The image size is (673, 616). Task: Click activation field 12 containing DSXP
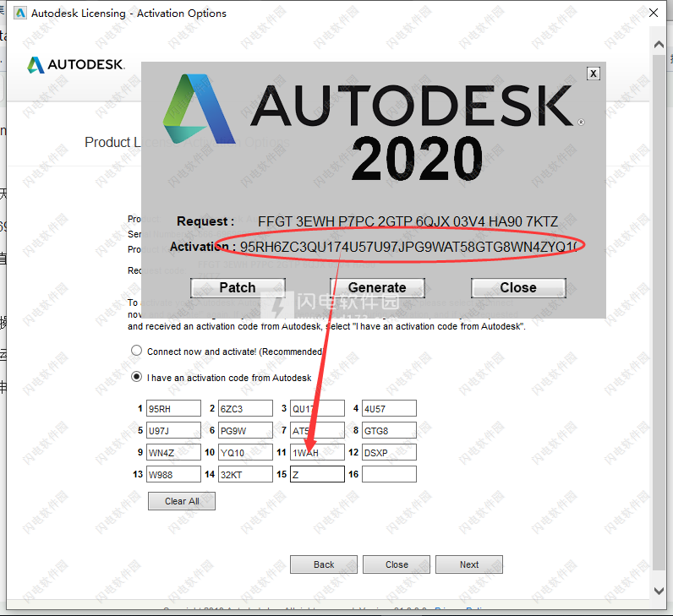[389, 452]
